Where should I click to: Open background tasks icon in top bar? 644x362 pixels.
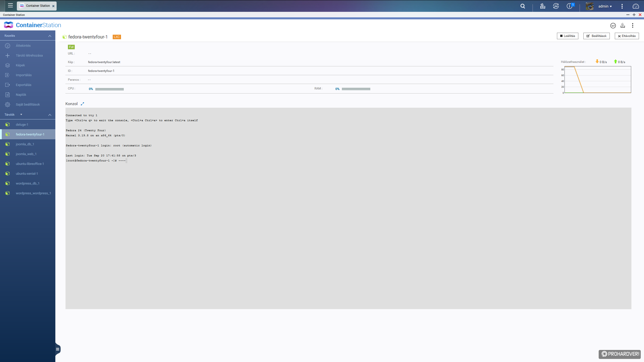tap(543, 6)
